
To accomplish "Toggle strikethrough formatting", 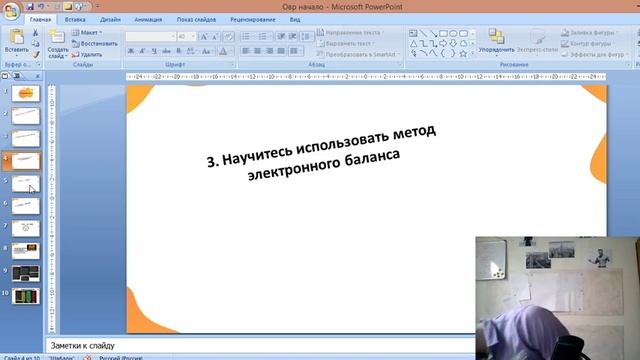I will pos(166,51).
